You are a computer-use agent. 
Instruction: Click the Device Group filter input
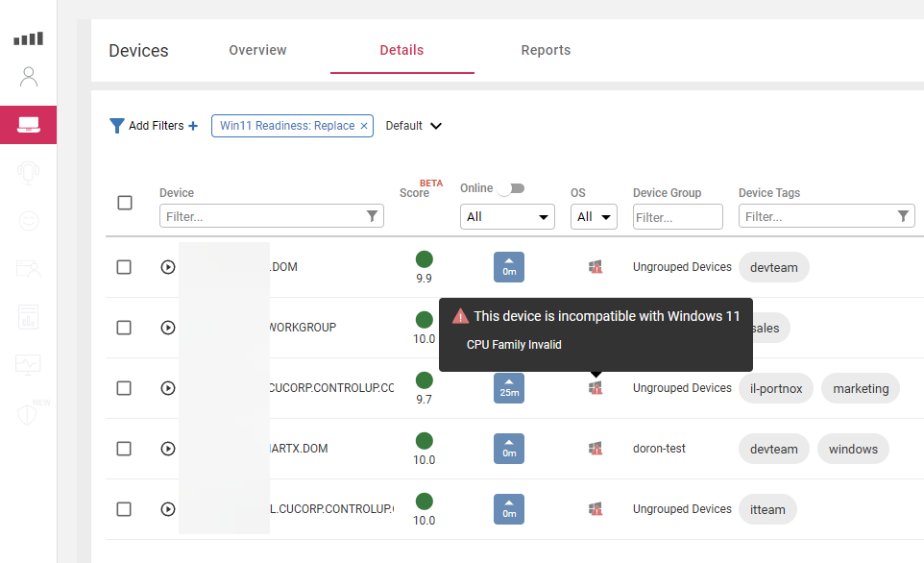677,217
